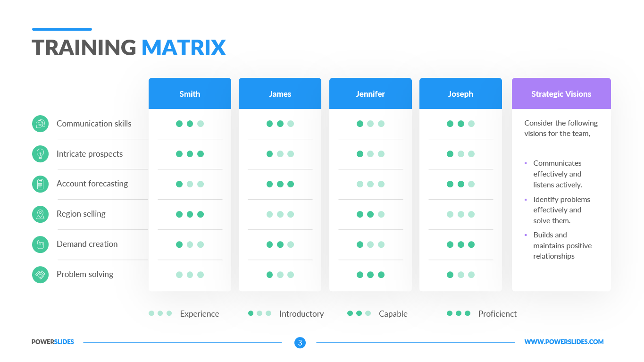The width and height of the screenshot is (644, 362).
Task: Click the Introductory legend dots
Action: tap(259, 313)
